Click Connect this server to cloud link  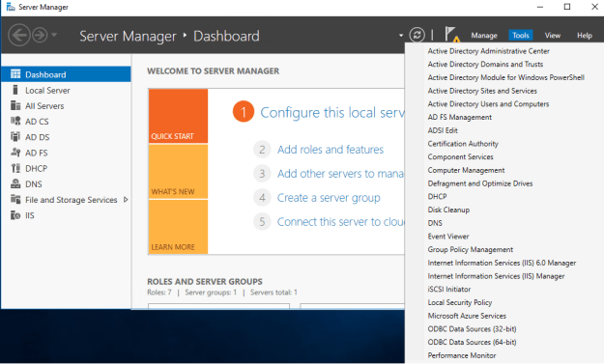click(341, 222)
